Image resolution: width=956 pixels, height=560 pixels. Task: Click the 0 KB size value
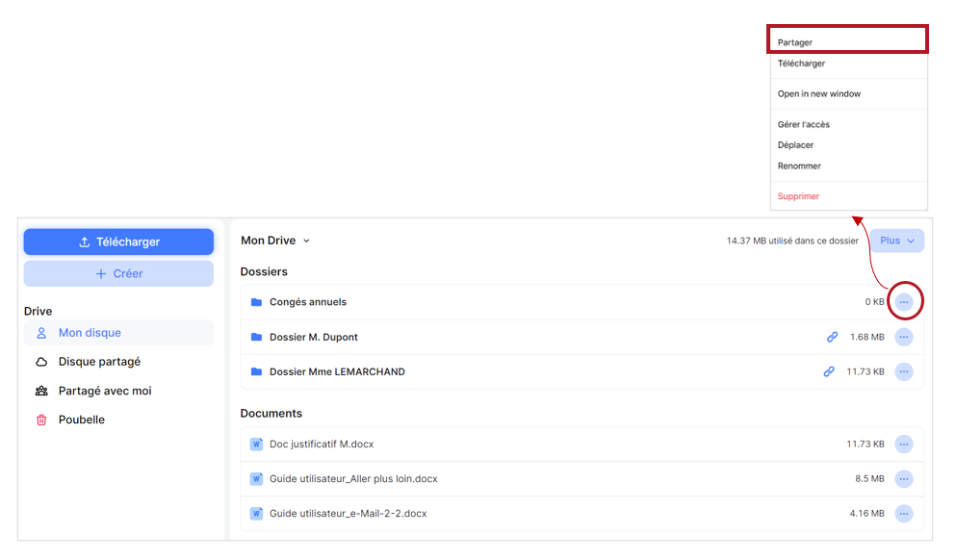click(x=874, y=302)
